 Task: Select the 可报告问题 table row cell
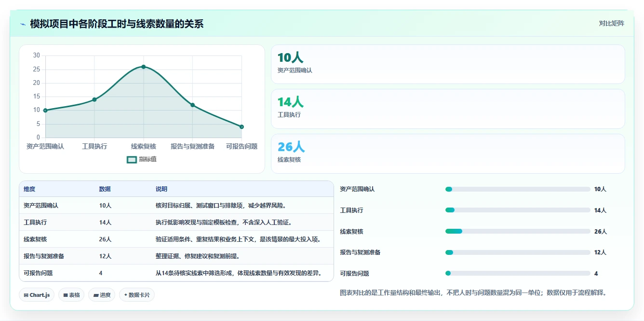tap(38, 273)
